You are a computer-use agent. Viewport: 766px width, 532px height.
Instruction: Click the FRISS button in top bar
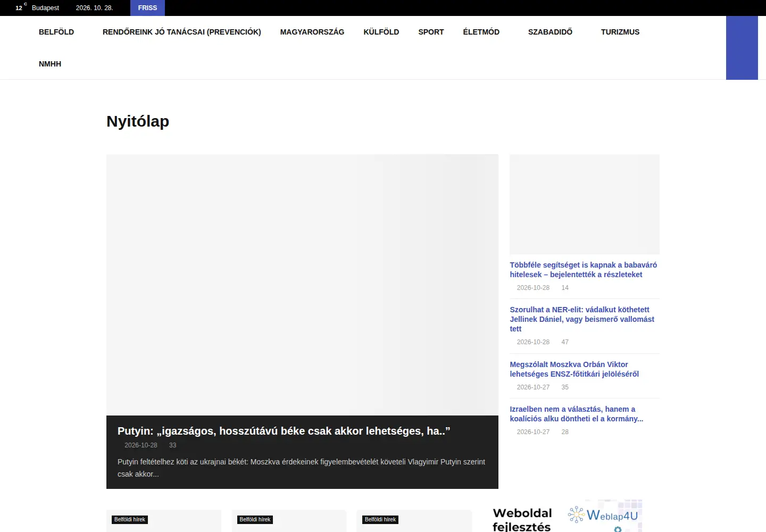tap(147, 8)
